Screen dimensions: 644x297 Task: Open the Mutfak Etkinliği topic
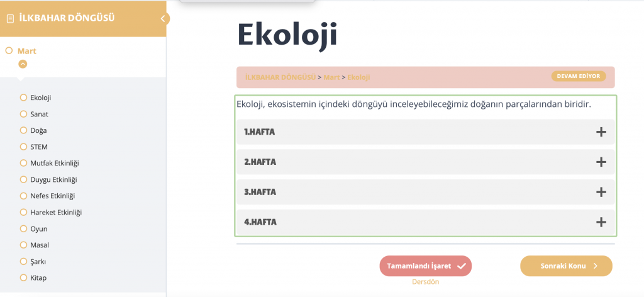tap(54, 163)
